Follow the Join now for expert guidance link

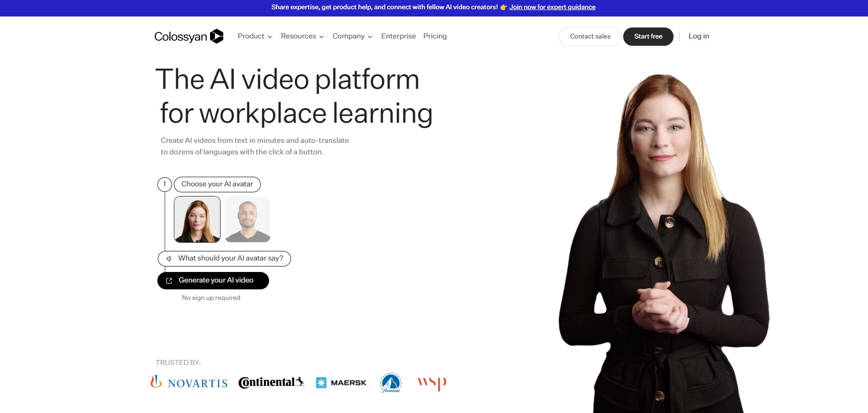click(552, 7)
